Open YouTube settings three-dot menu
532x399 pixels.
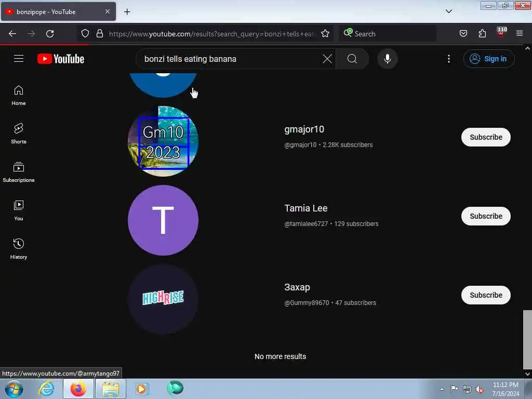point(449,59)
